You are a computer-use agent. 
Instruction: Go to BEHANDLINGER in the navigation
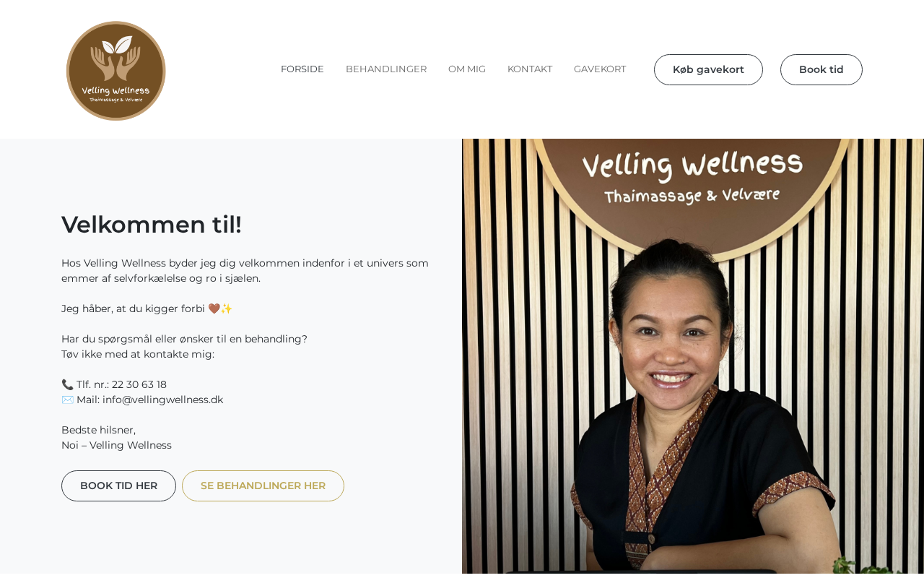[386, 69]
